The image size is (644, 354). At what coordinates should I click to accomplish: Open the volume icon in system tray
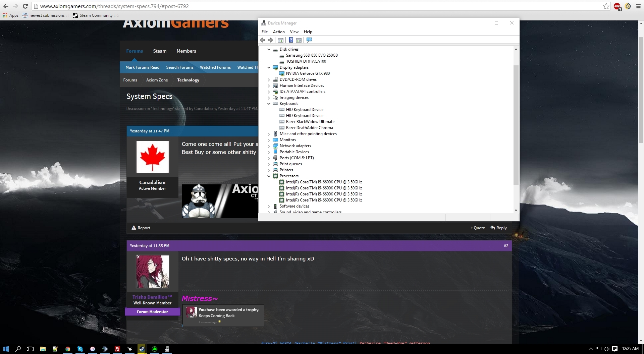[x=606, y=349]
